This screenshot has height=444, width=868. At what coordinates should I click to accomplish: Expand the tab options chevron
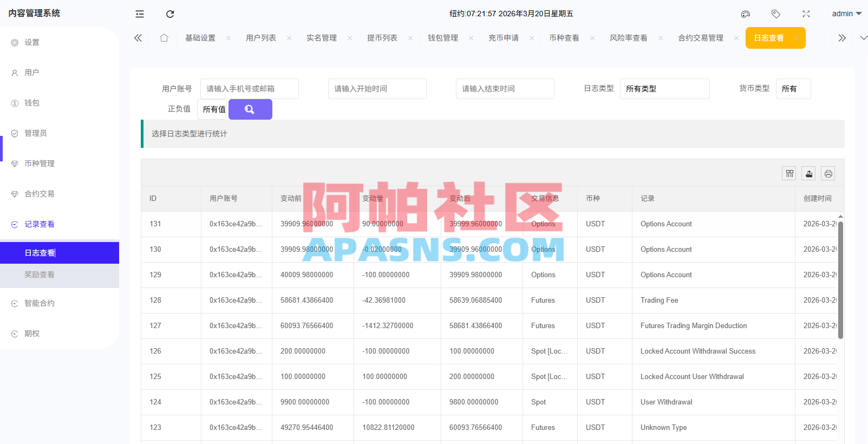pyautogui.click(x=864, y=38)
